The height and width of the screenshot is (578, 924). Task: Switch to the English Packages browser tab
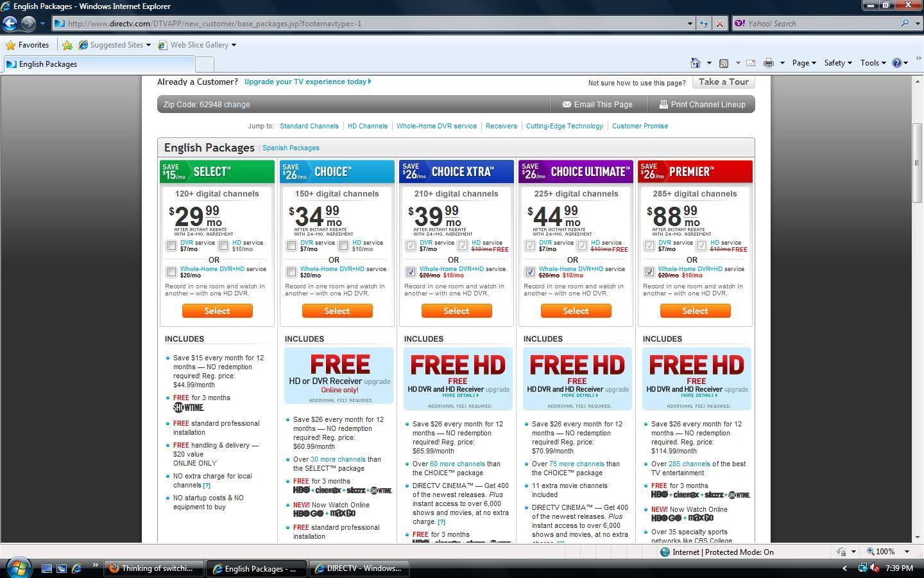(99, 64)
